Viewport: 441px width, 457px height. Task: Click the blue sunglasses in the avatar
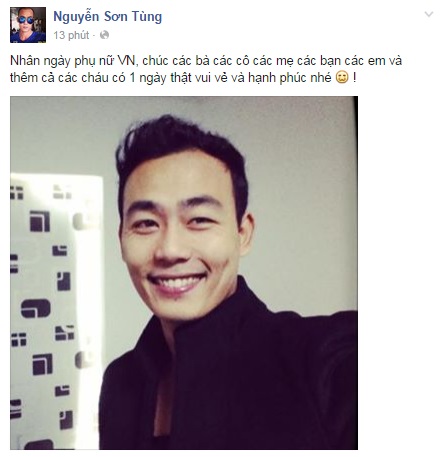26,20
